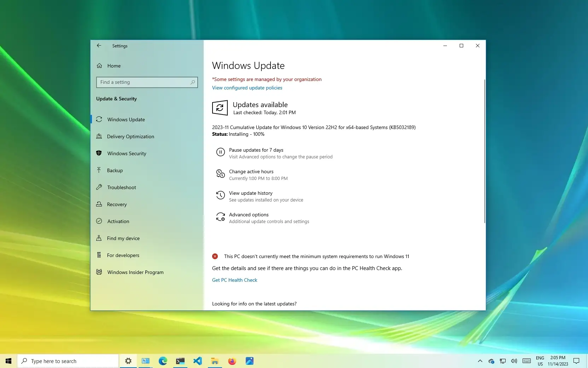
Task: Show hidden system tray icons chevron
Action: (x=480, y=361)
